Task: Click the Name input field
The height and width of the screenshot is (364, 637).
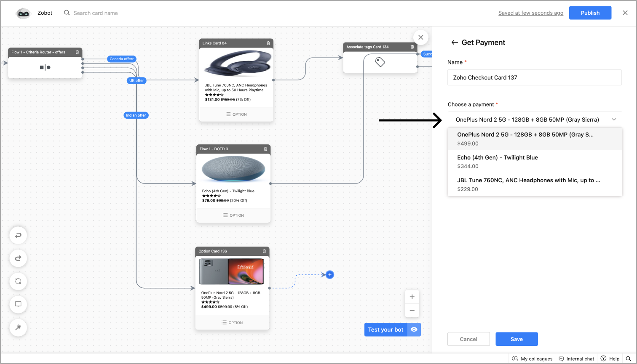Action: point(534,77)
